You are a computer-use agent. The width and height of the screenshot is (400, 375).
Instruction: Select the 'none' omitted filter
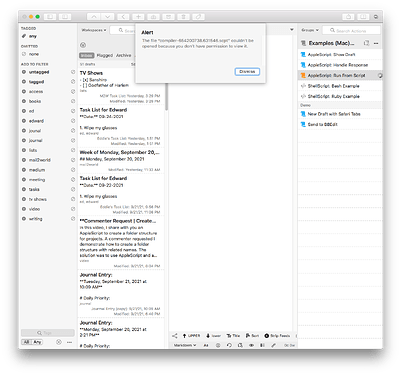tap(34, 54)
